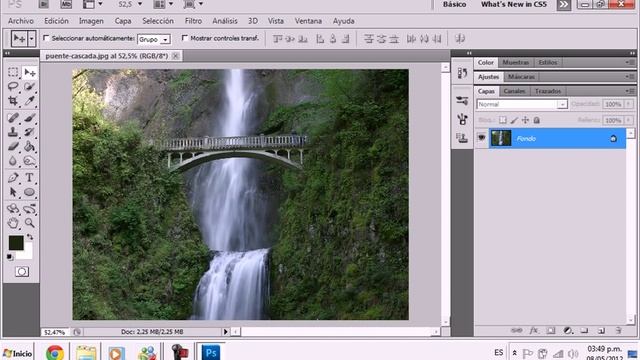Select the Paint Bucket tool

(29, 146)
